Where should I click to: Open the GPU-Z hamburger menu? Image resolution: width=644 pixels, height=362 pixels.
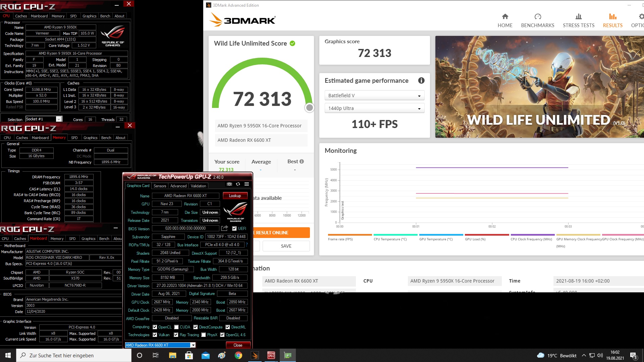pyautogui.click(x=247, y=184)
